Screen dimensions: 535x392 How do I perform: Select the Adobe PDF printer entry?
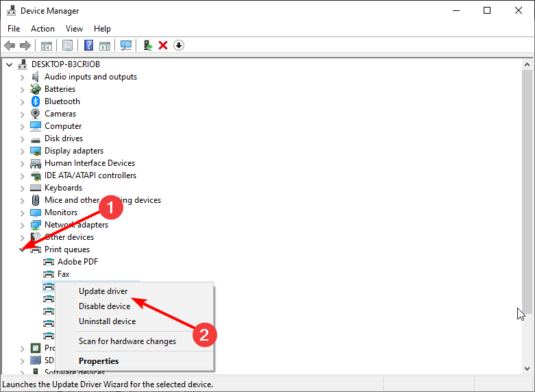pyautogui.click(x=77, y=262)
